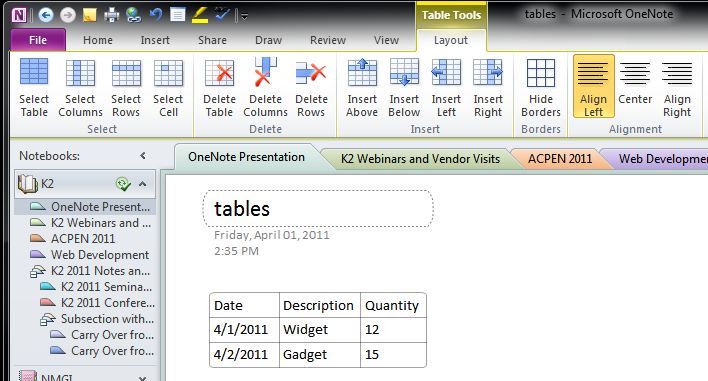Click the page date Friday, April 01, 2011

271,235
